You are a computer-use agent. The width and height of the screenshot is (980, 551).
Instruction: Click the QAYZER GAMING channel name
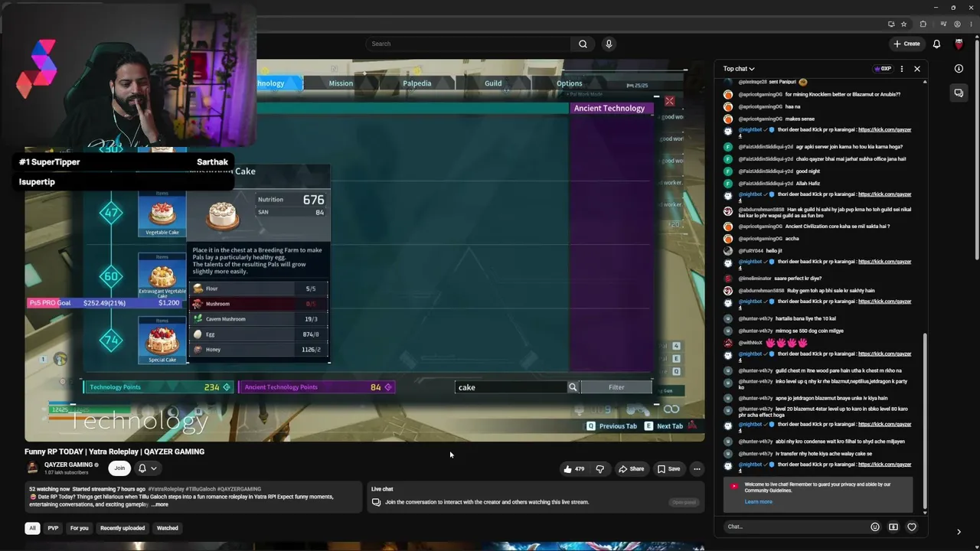click(68, 465)
